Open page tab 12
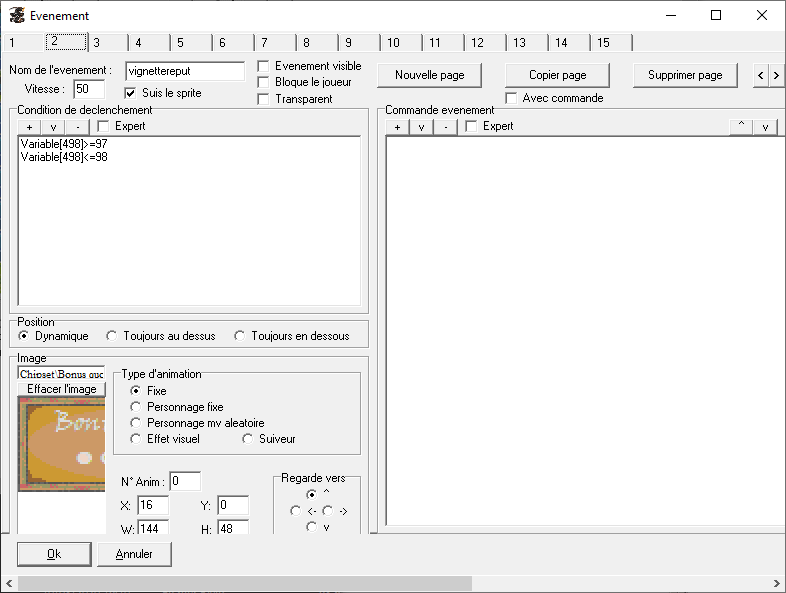Image resolution: width=786 pixels, height=593 pixels. click(x=477, y=43)
